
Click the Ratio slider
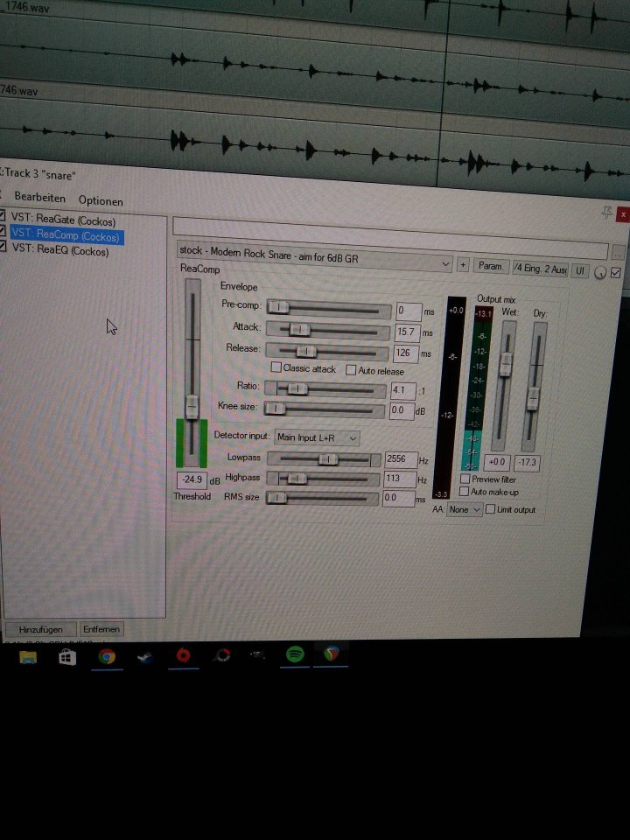tap(325, 389)
